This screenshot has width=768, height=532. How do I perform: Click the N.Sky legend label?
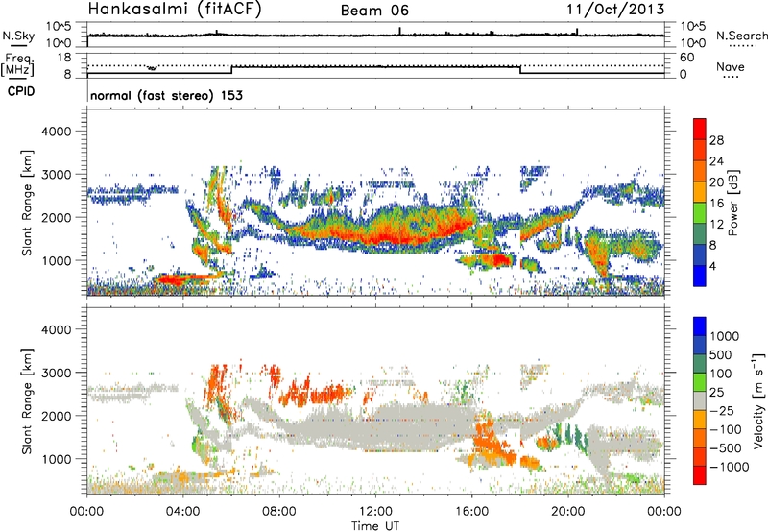click(18, 36)
